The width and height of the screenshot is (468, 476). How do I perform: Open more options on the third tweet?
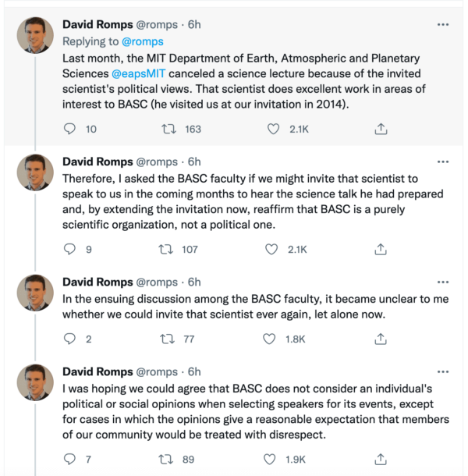tap(443, 282)
